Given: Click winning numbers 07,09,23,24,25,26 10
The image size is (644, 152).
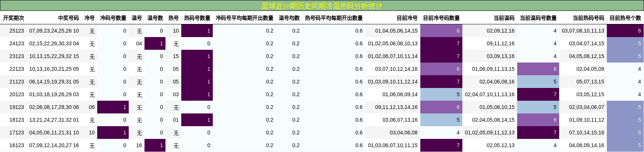Looking at the screenshot, I should [54, 31].
